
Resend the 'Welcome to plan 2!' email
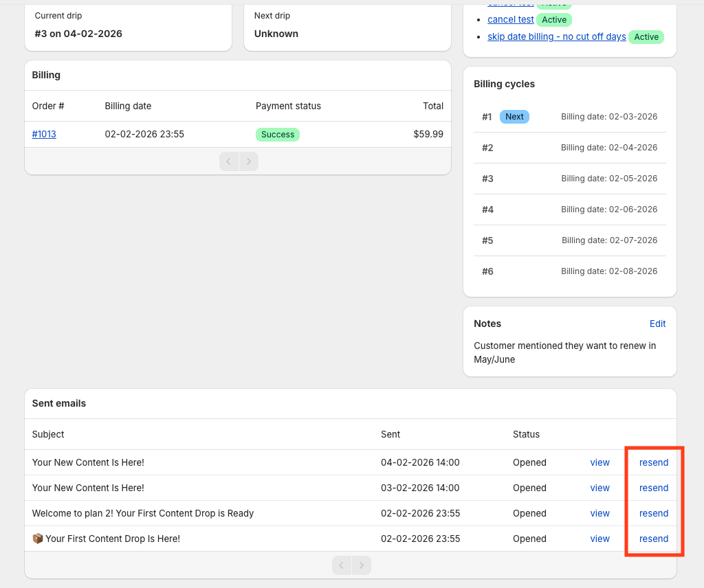pos(653,514)
